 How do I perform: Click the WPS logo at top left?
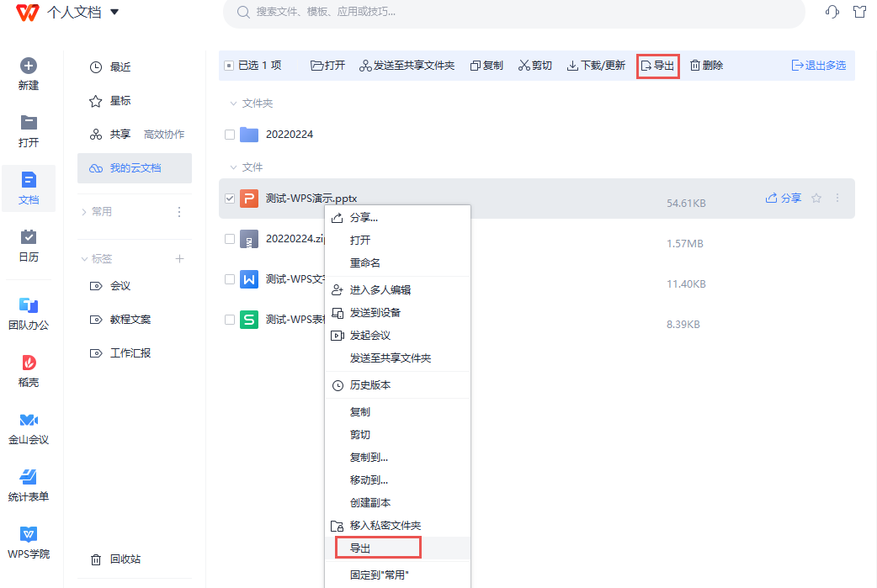pos(28,13)
